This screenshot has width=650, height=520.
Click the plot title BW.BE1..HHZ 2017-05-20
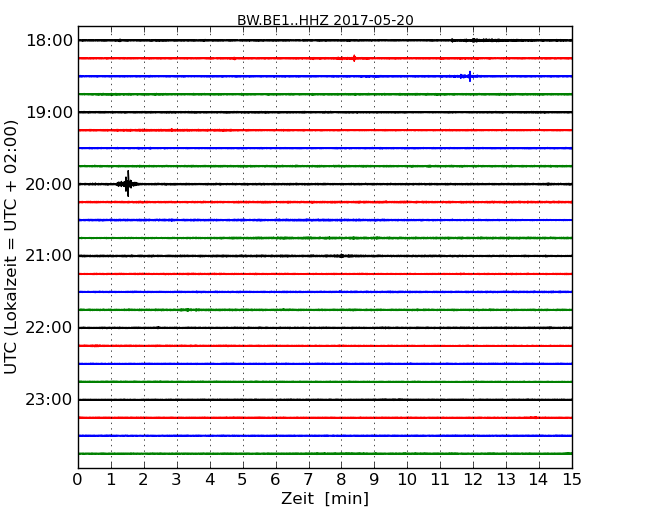[x=325, y=20]
